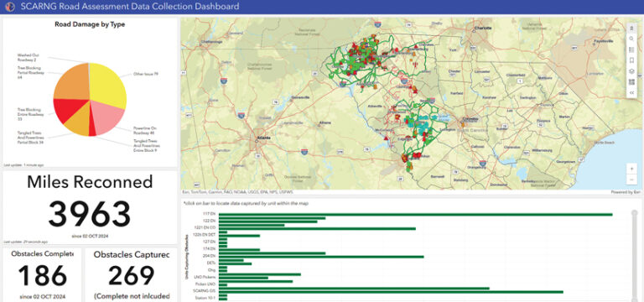This screenshot has height=302, width=644.
Task: Click the Charlotte city label on map
Action: coord(483,29)
